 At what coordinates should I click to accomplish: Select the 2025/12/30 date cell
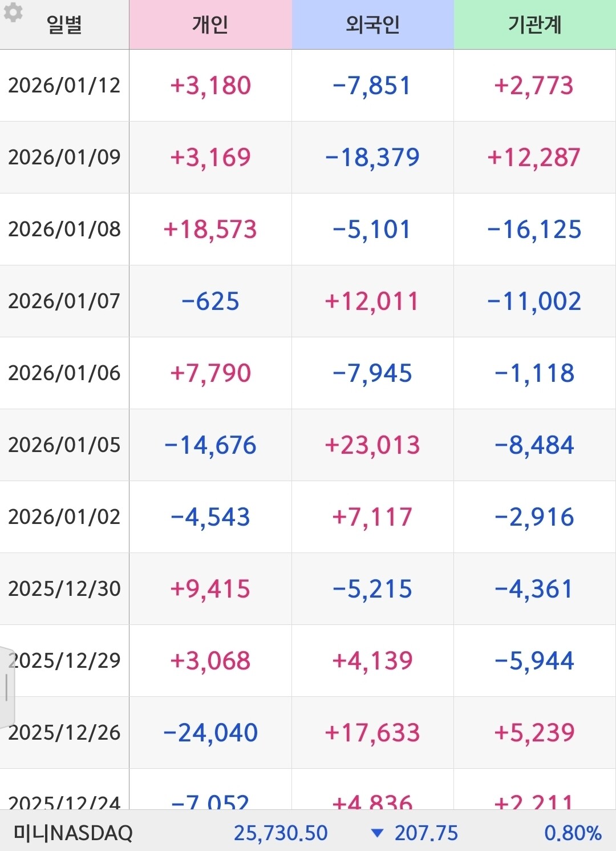[x=64, y=589]
